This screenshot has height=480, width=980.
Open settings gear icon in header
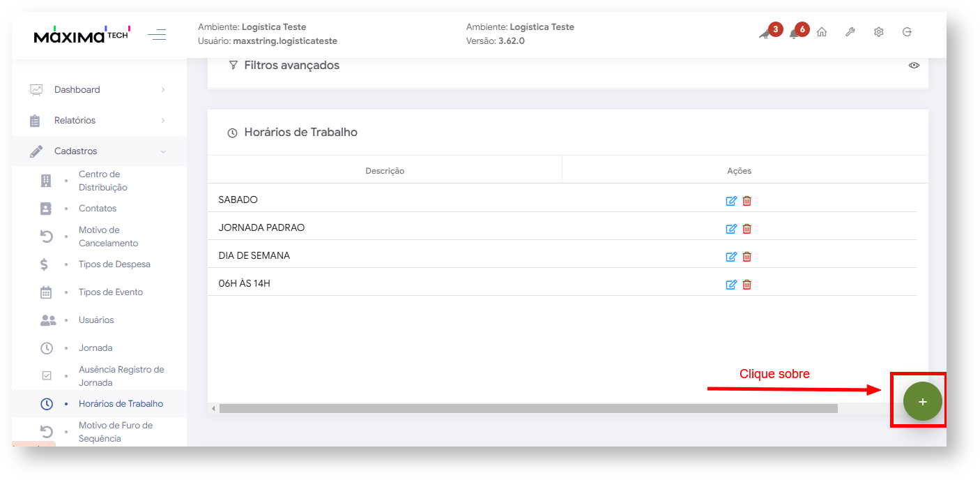[x=878, y=32]
